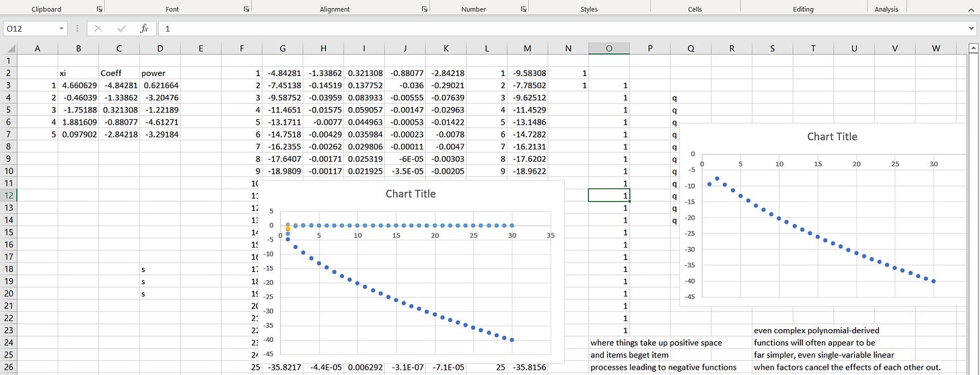Select the cell containing -6E-05
The height and width of the screenshot is (375, 980).
coord(405,159)
